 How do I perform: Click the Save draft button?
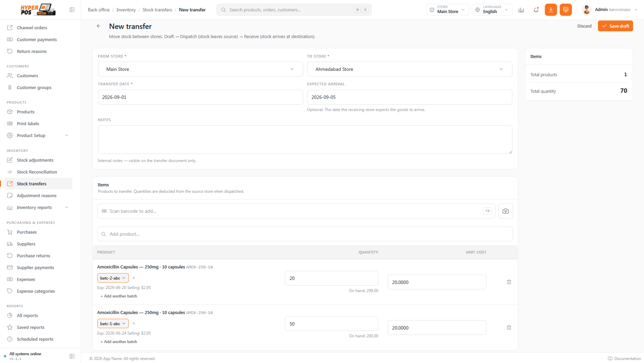point(615,26)
